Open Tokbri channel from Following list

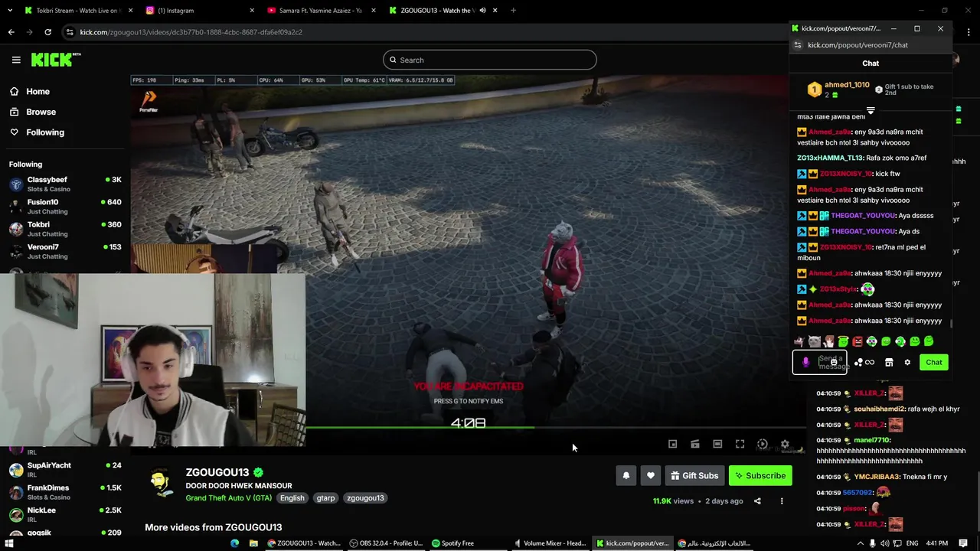(x=65, y=229)
